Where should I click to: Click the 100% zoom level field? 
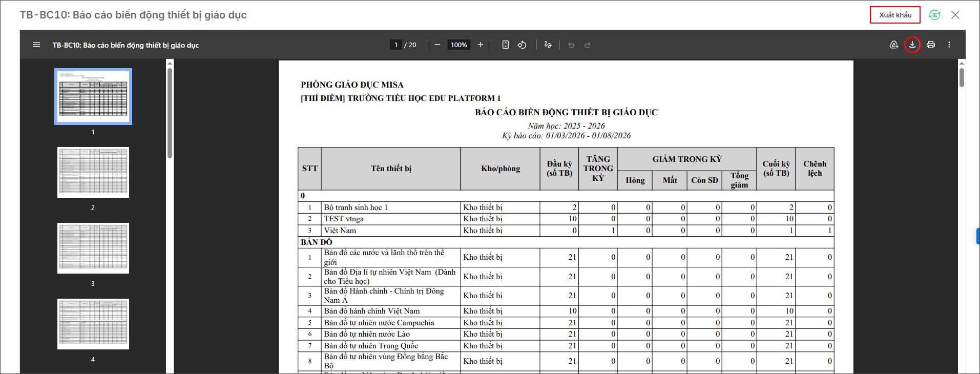tap(458, 45)
